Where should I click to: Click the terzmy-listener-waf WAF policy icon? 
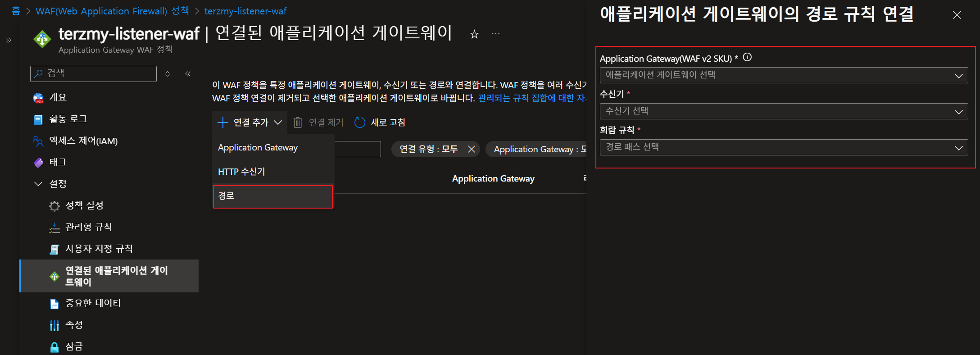coord(42,39)
